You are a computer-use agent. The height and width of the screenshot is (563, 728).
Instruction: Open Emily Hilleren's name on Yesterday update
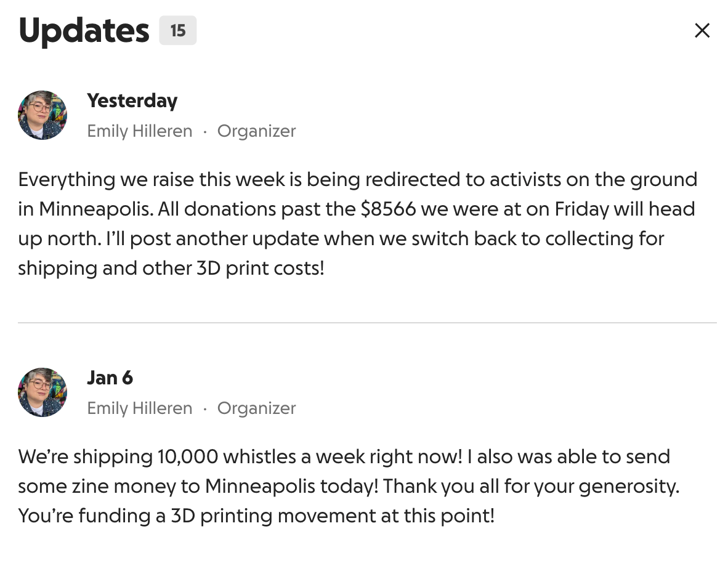point(139,131)
